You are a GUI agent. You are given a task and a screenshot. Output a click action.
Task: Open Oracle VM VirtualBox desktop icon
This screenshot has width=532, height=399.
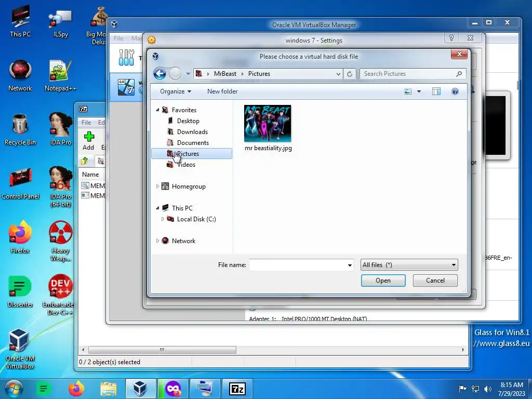(20, 349)
